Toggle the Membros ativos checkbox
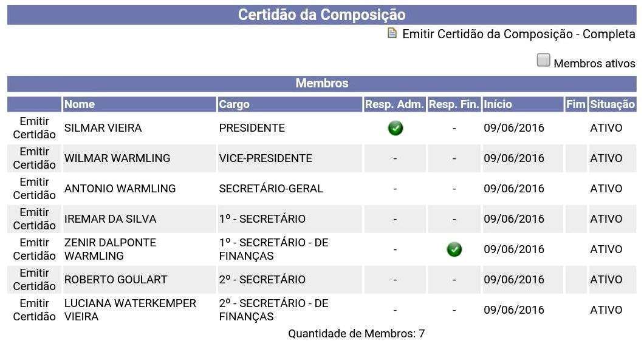Image resolution: width=644 pixels, height=341 pixels. click(x=543, y=60)
